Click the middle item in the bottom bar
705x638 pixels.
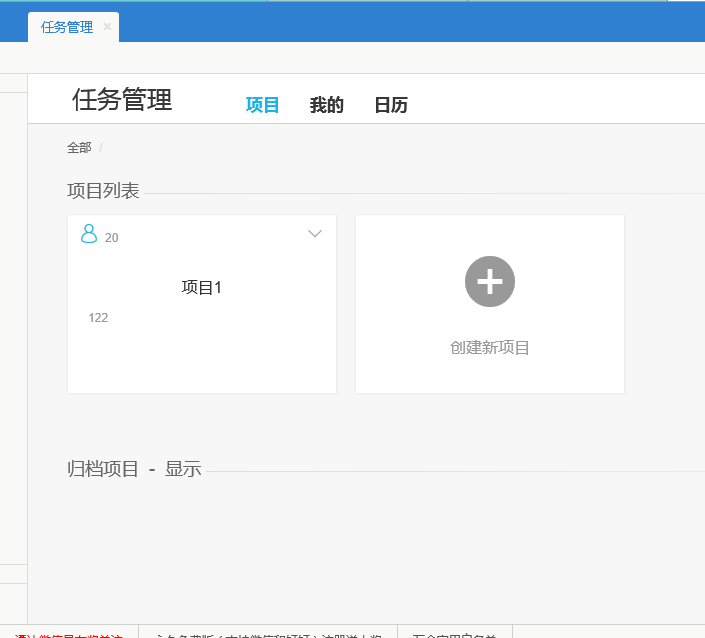click(x=268, y=634)
